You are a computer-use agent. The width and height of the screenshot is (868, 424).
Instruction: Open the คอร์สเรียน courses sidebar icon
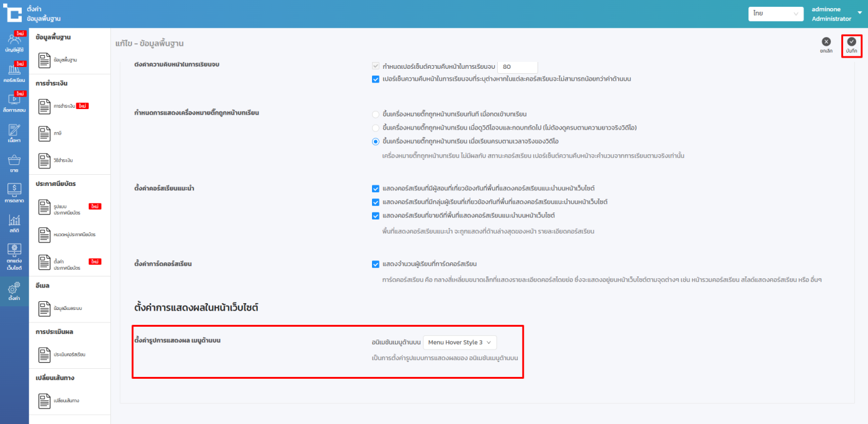14,73
